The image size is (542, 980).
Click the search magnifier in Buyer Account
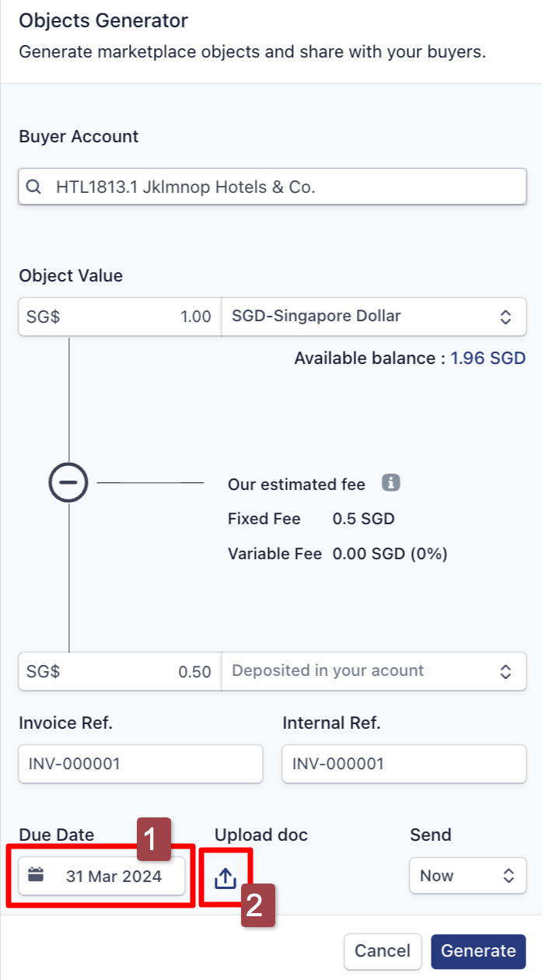click(33, 187)
